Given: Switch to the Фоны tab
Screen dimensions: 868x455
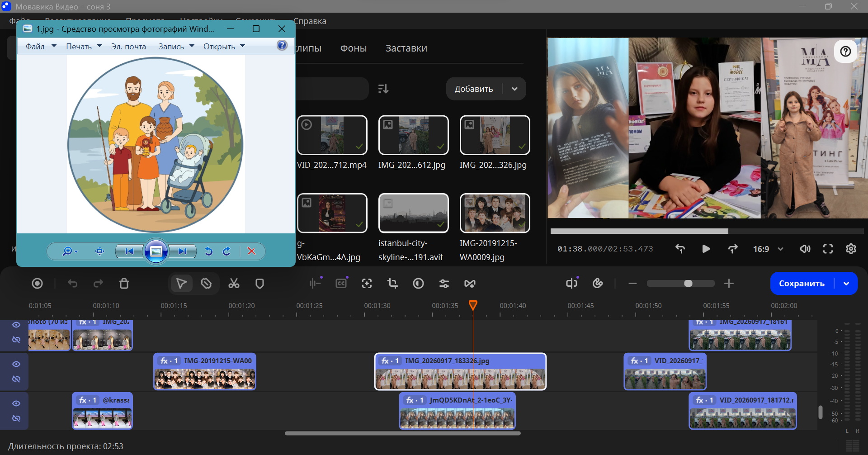Looking at the screenshot, I should click(x=354, y=48).
